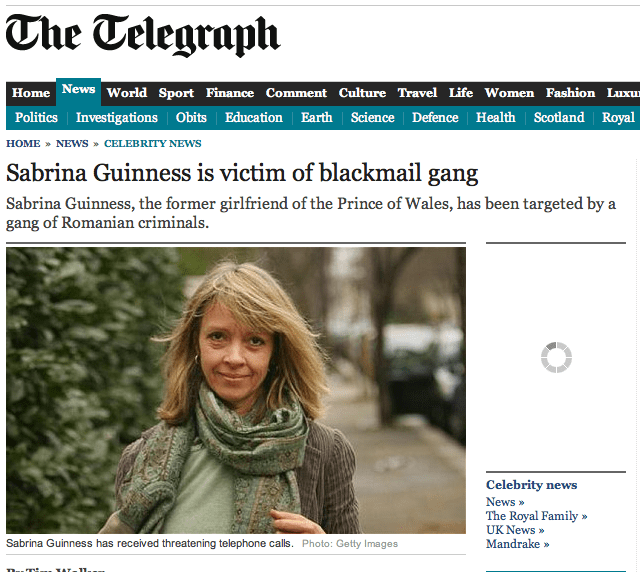Open the Finance section

tap(230, 93)
